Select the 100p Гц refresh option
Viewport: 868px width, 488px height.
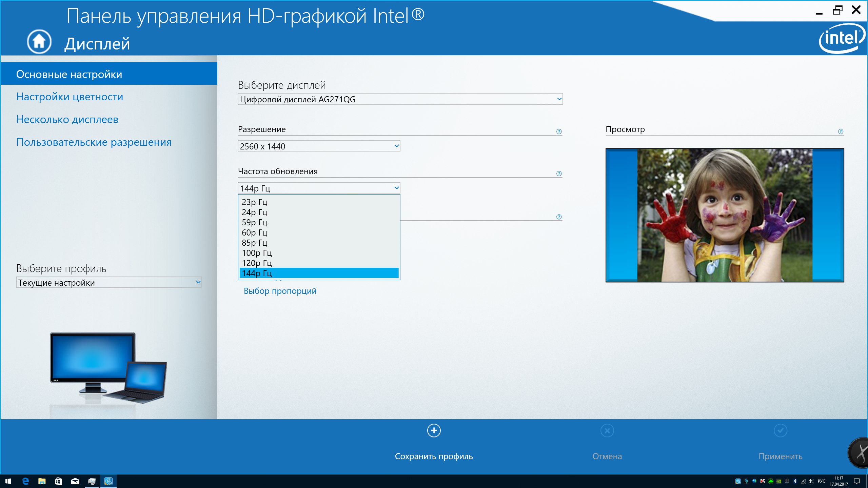pos(257,253)
